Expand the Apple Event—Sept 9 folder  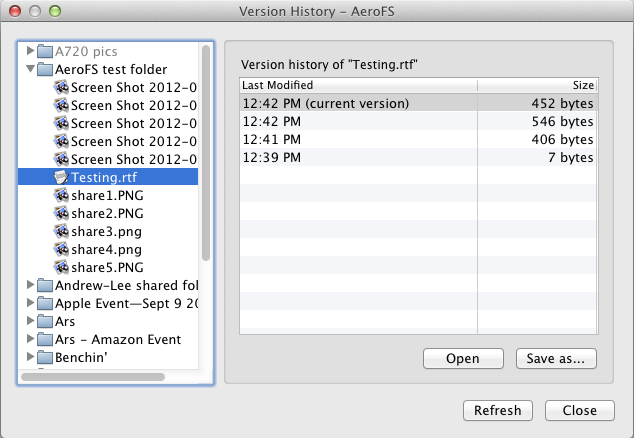coord(30,303)
